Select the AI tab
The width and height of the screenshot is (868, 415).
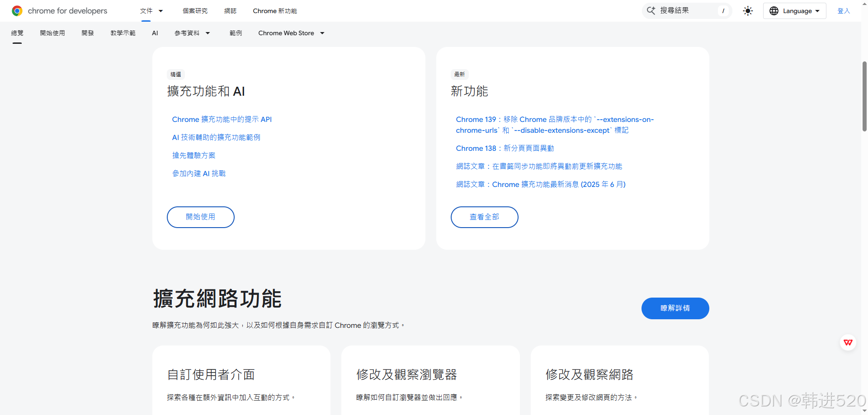(155, 33)
